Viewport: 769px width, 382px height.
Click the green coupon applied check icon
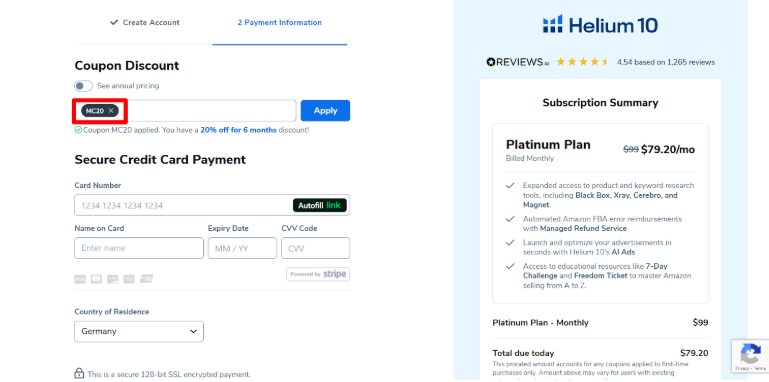click(x=78, y=130)
